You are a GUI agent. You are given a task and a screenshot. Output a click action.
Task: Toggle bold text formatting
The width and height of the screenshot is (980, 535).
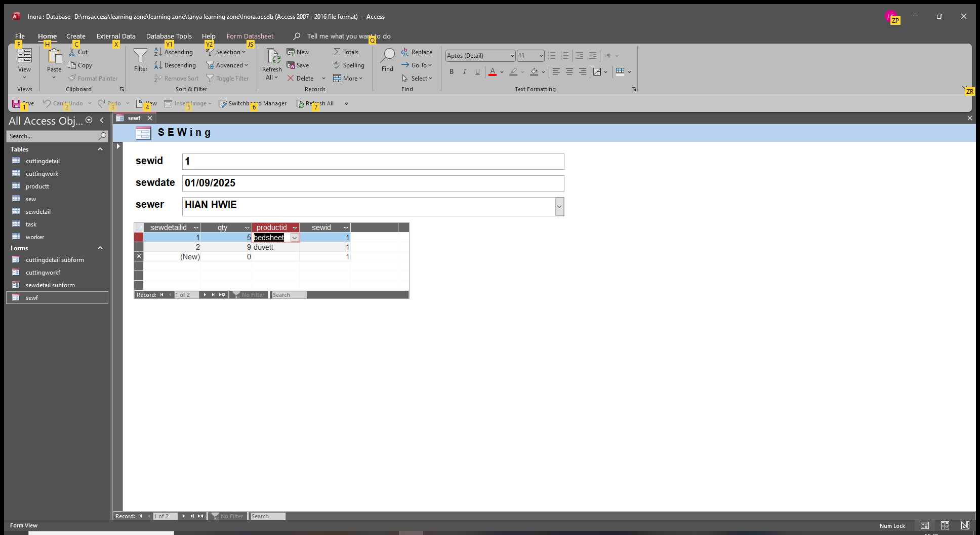pos(452,72)
